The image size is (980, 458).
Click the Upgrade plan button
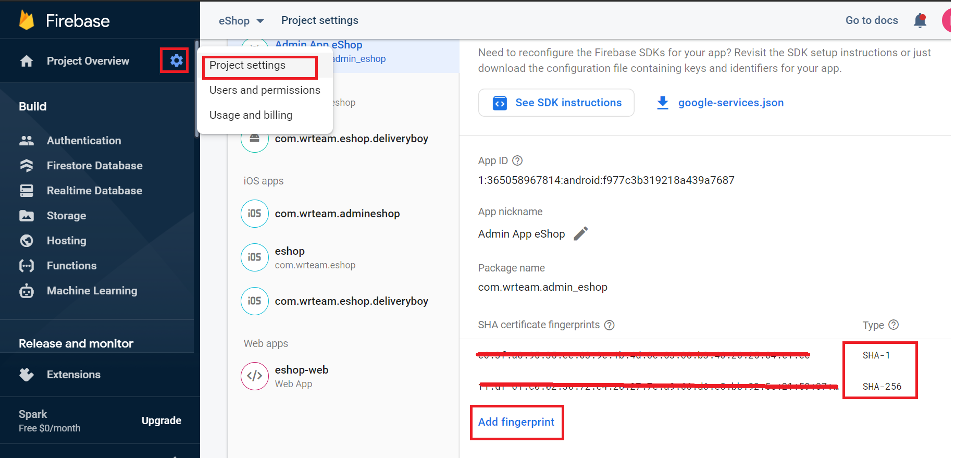pos(161,420)
